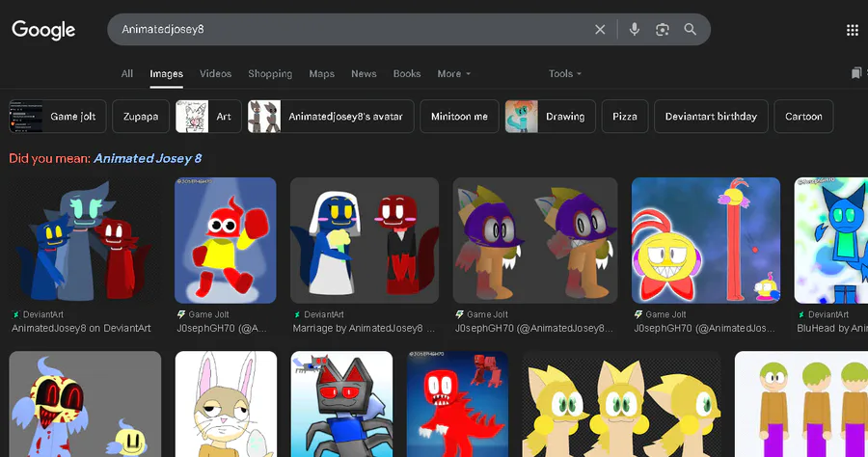Open red and yellow dancing character image
The width and height of the screenshot is (868, 457).
coord(226,240)
